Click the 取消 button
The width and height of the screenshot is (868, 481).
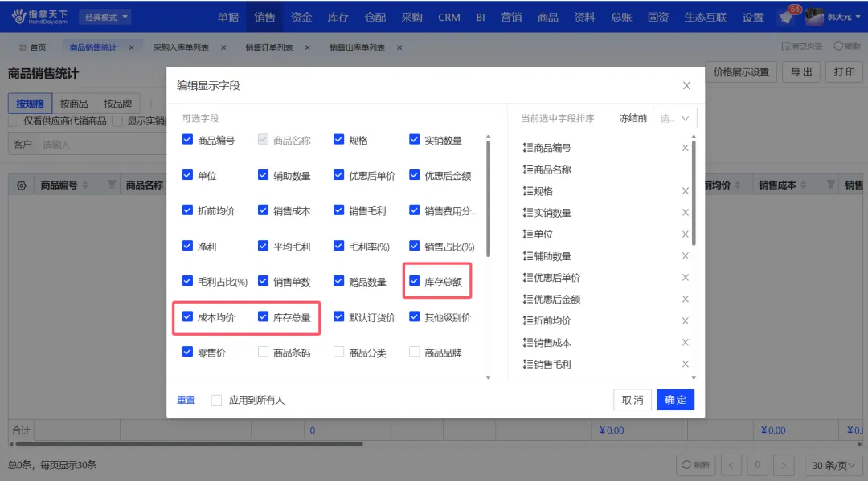point(633,400)
